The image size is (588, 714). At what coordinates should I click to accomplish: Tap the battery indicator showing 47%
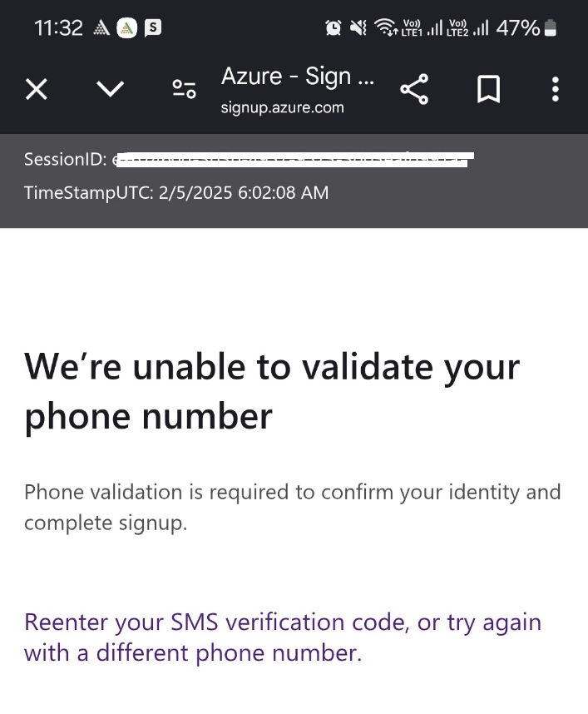(x=526, y=27)
